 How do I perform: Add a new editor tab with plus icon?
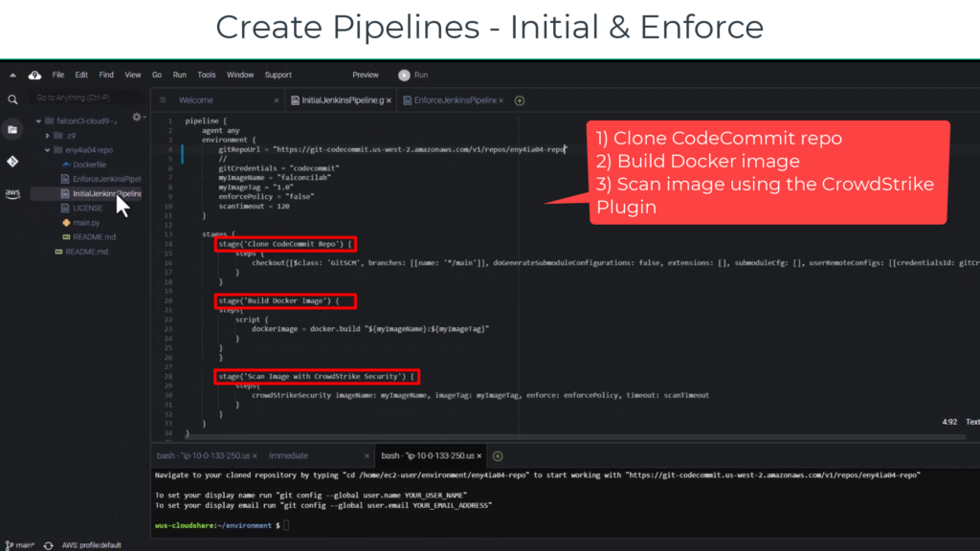520,100
